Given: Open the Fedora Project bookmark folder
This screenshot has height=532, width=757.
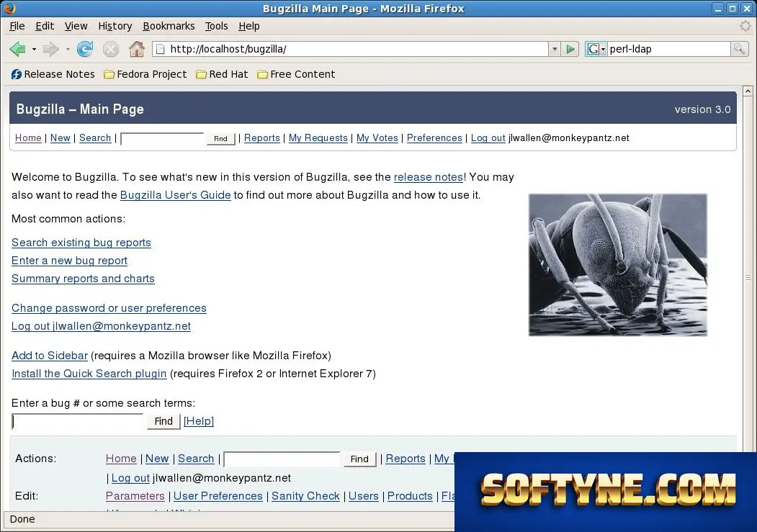Looking at the screenshot, I should point(145,74).
